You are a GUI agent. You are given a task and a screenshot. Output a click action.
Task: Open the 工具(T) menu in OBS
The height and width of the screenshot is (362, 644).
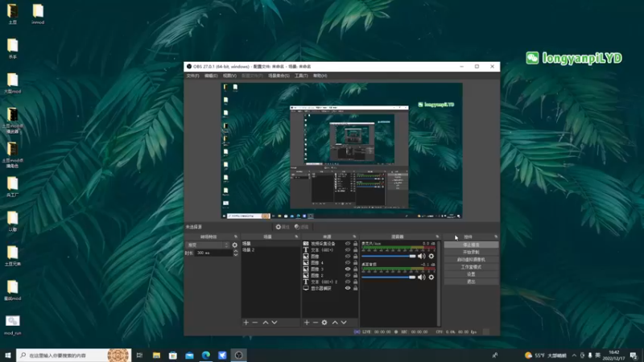pos(301,76)
